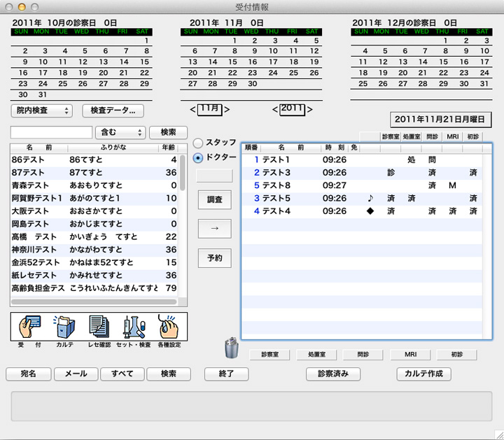Select patient 青森テスト in the list
Image resolution: width=504 pixels, height=440 pixels.
pos(94,185)
